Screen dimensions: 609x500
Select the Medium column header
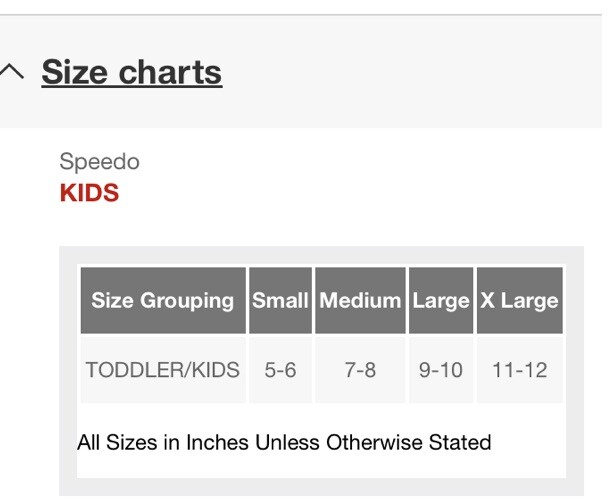(x=360, y=300)
